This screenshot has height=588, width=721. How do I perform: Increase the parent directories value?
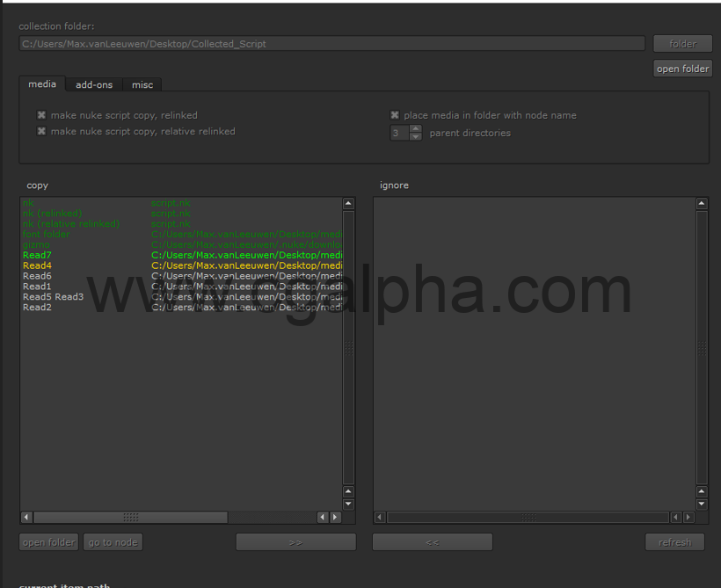point(416,128)
